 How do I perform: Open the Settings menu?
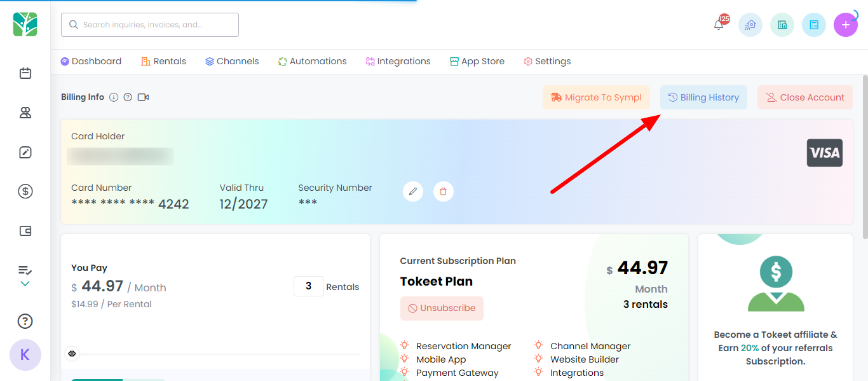click(547, 61)
